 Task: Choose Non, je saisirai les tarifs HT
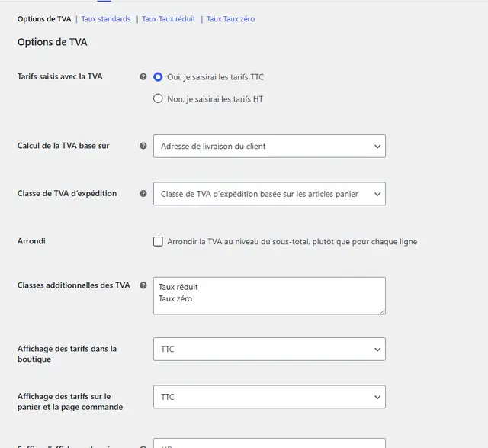pyautogui.click(x=158, y=98)
